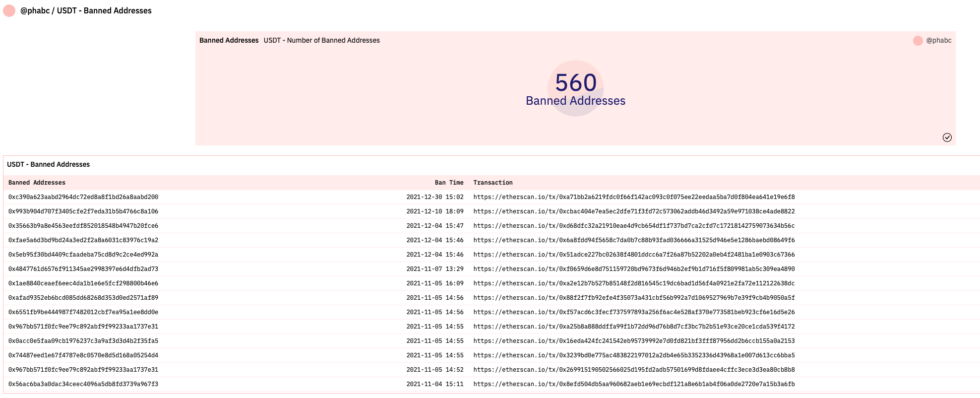Sort table by the 'Ban Time' column header
The width and height of the screenshot is (980, 398).
click(449, 183)
